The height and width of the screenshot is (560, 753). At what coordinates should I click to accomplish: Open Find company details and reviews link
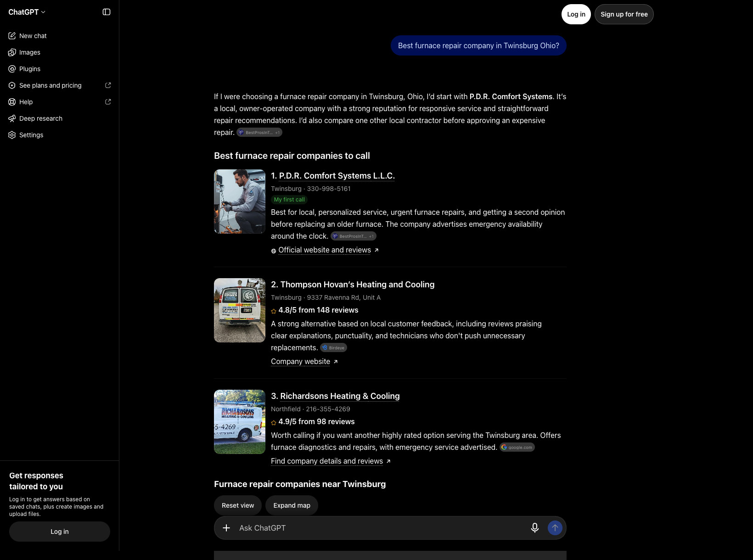click(327, 461)
